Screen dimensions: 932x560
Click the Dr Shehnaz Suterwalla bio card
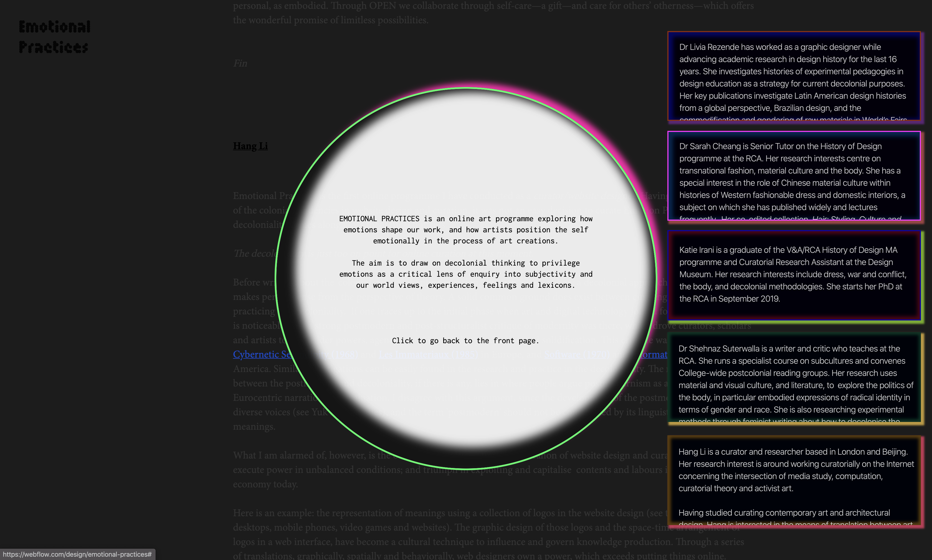pyautogui.click(x=794, y=377)
